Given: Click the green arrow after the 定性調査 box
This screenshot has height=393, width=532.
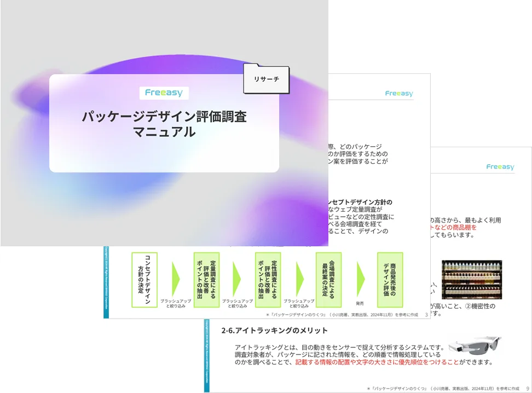Looking at the screenshot, I should tap(299, 279).
